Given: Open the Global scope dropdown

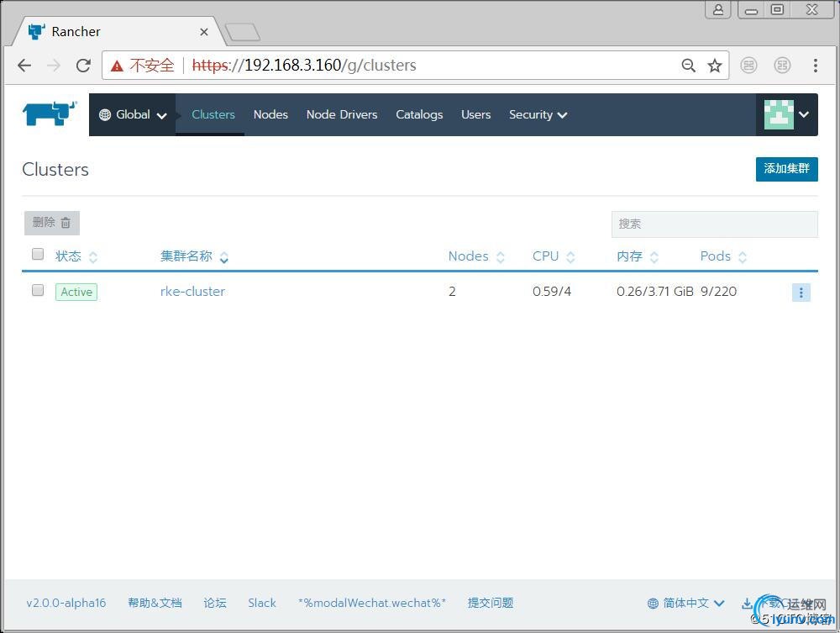Looking at the screenshot, I should pyautogui.click(x=133, y=114).
